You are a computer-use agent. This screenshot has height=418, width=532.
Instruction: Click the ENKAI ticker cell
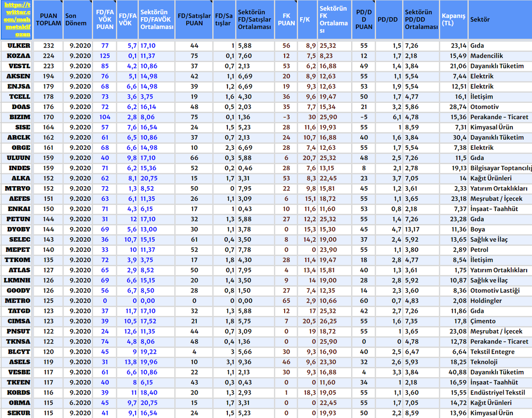(17, 209)
